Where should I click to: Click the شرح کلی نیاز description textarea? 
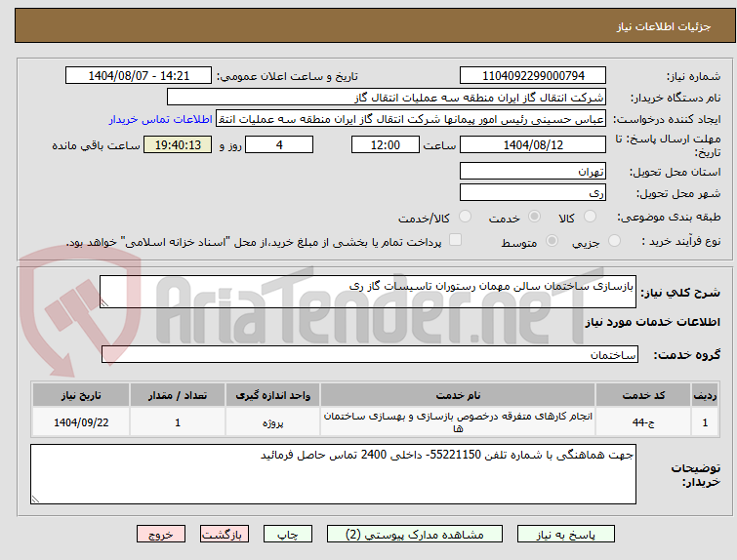(x=368, y=292)
